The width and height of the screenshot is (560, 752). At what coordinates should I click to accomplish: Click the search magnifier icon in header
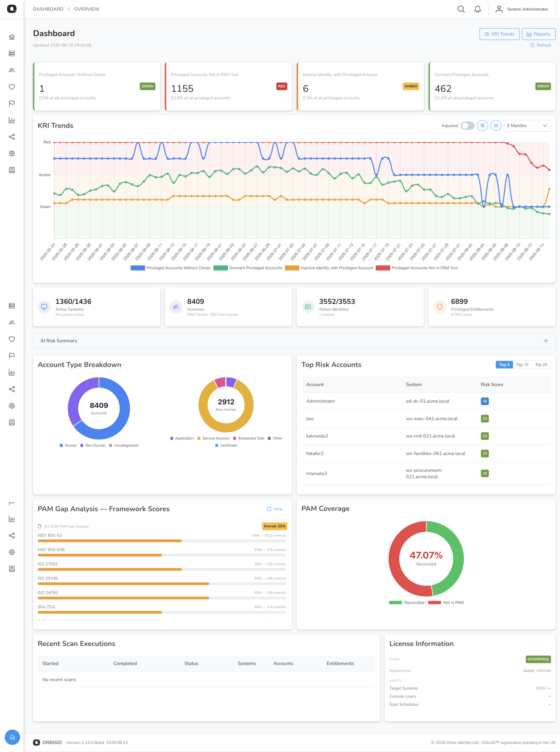coord(461,9)
